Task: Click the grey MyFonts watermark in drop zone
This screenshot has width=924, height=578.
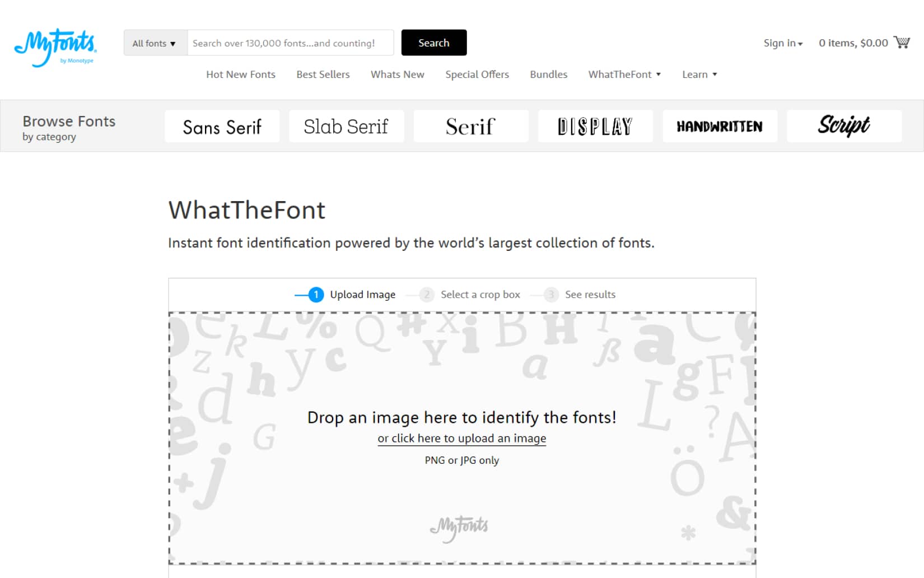Action: [459, 527]
